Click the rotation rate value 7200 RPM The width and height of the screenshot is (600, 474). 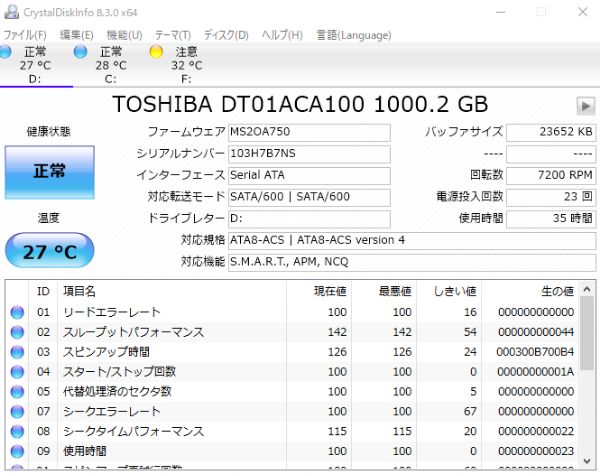[551, 176]
